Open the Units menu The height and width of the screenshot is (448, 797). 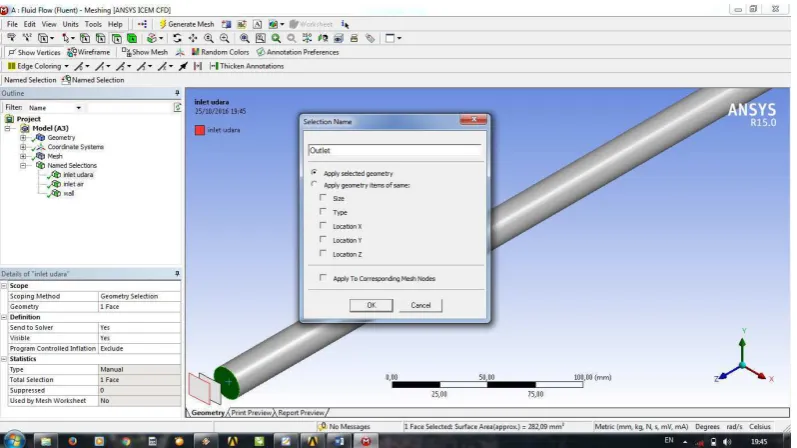pos(70,24)
